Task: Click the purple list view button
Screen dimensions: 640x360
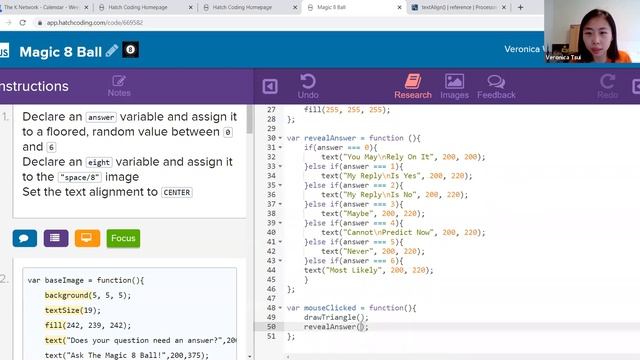Action: (x=56, y=238)
